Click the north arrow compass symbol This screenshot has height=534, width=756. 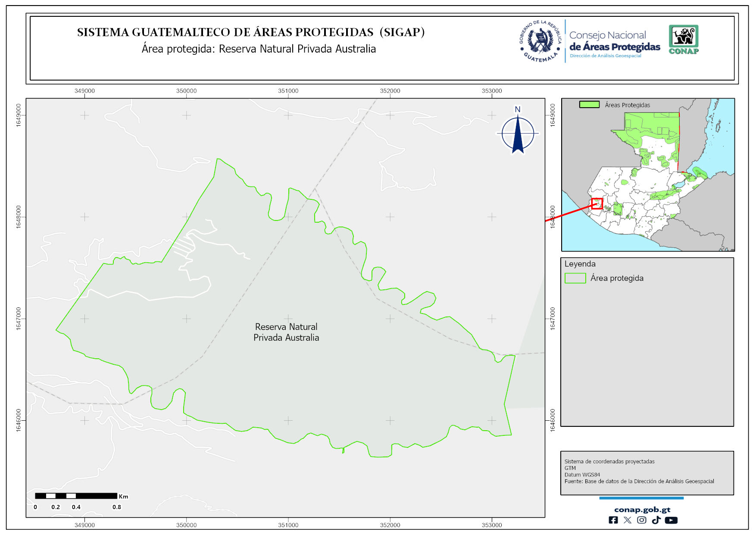click(x=518, y=133)
